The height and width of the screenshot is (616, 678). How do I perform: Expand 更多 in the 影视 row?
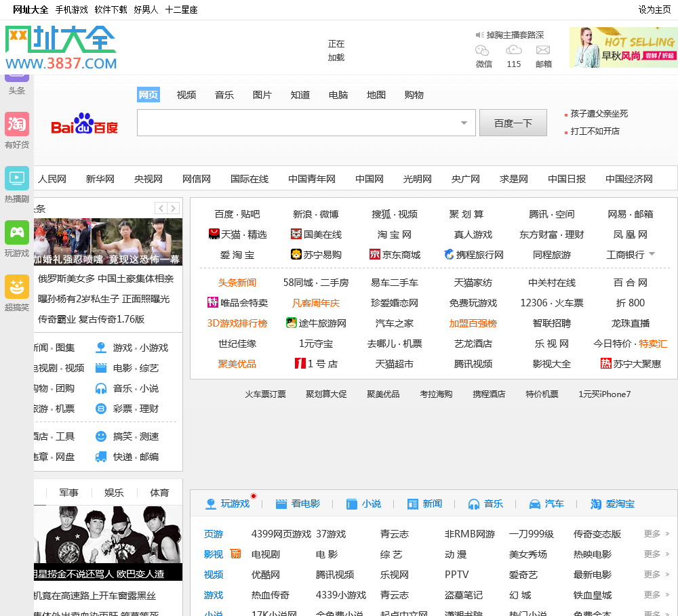click(x=656, y=554)
